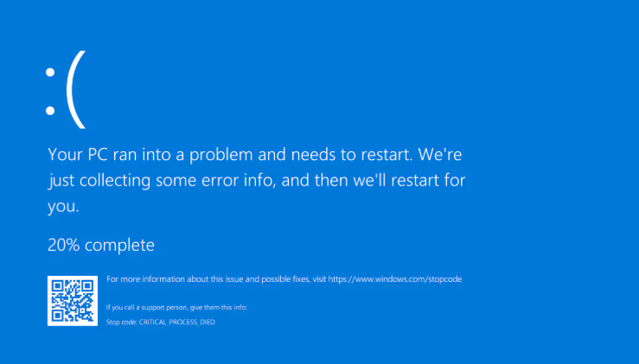The width and height of the screenshot is (639, 364).
Task: Click the center of the QR code
Action: (x=73, y=301)
